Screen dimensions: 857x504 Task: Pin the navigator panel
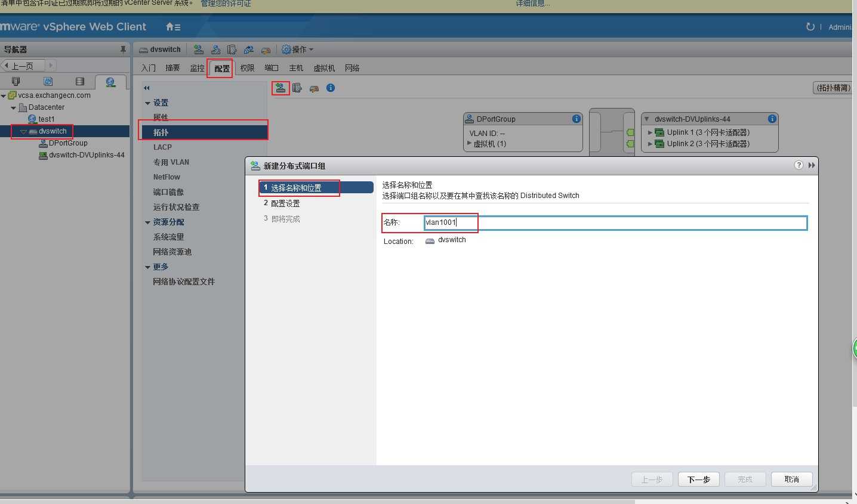pos(123,50)
